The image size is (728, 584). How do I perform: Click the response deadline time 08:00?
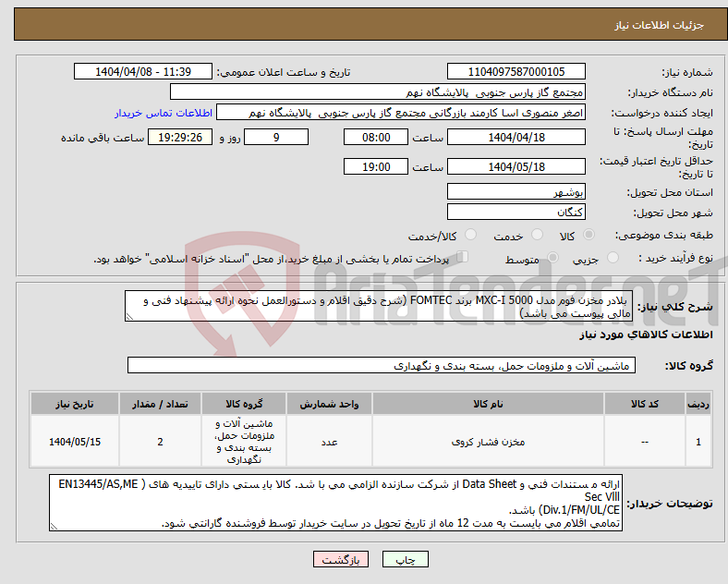[376, 138]
